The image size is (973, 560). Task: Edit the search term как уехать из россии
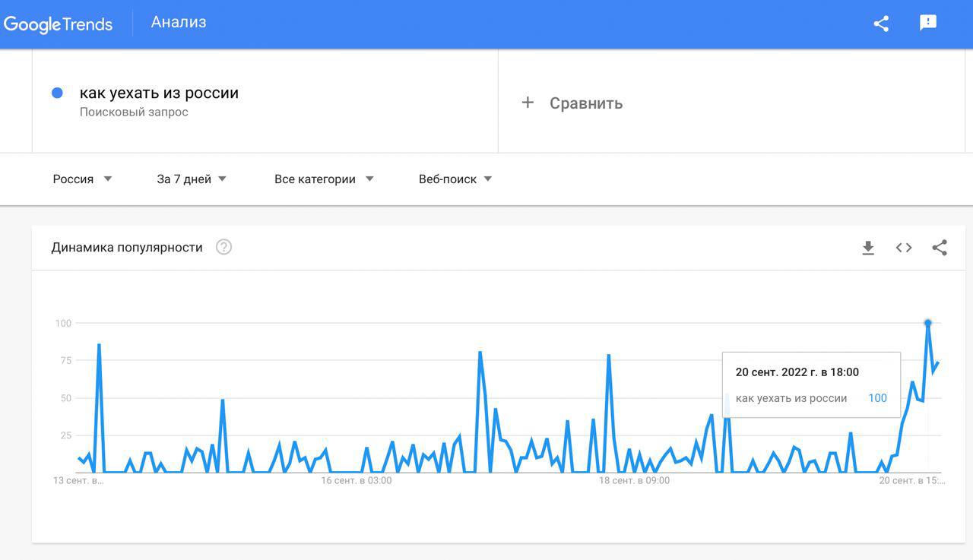(x=160, y=93)
